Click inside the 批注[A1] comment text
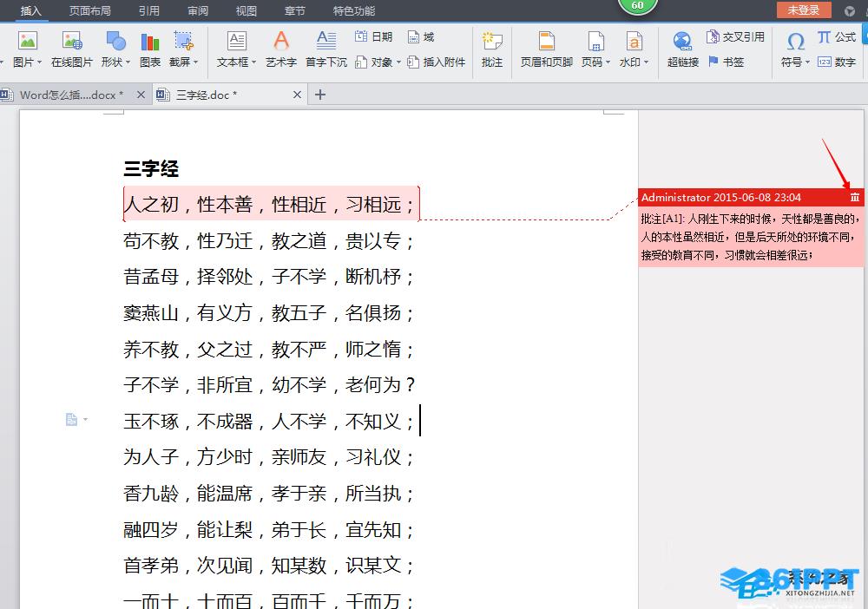The image size is (868, 609). [x=751, y=237]
